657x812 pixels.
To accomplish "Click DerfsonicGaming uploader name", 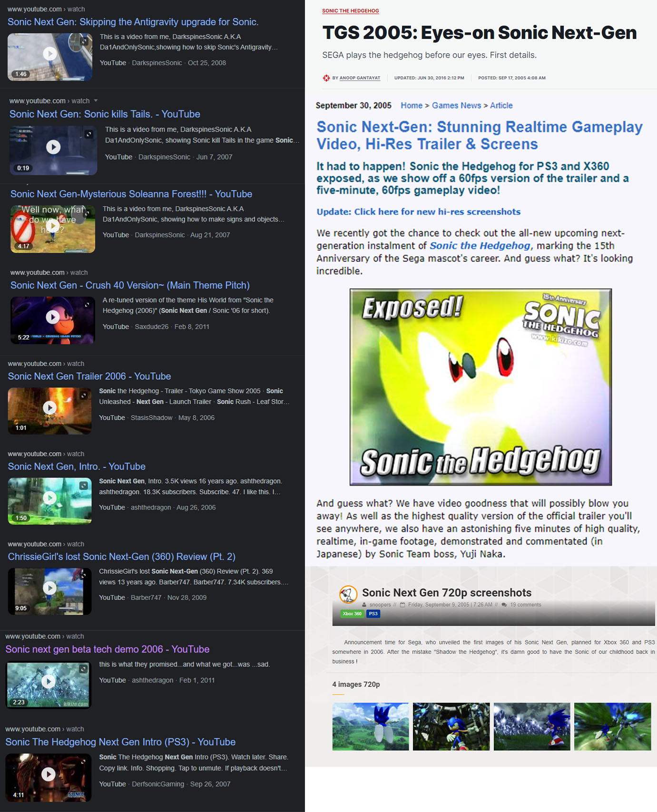I will 157,784.
